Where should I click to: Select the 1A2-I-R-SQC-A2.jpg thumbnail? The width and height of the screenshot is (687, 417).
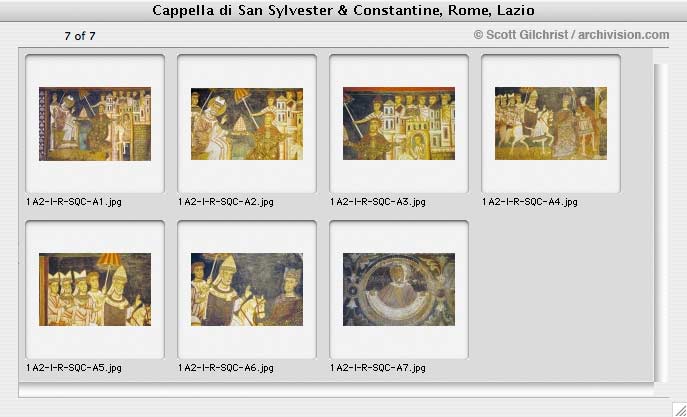[247, 124]
